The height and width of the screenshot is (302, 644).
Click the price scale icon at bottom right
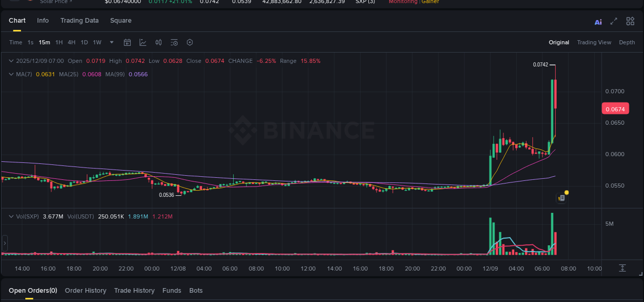[x=622, y=268]
